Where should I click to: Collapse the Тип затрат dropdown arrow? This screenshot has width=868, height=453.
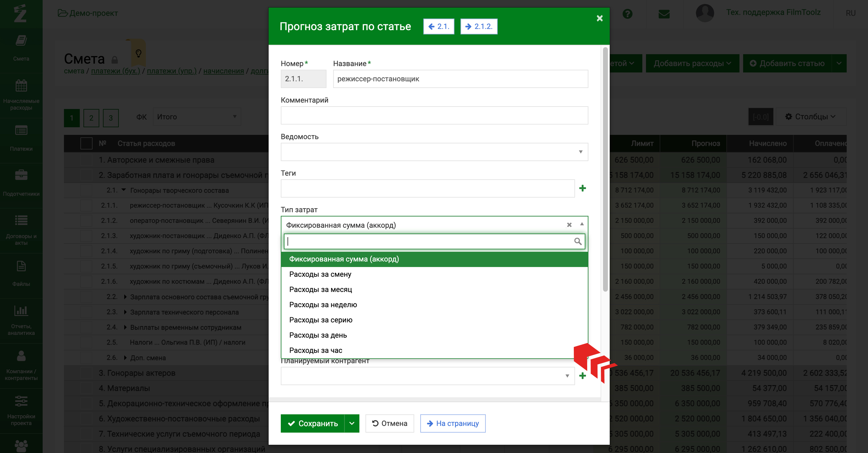(582, 224)
